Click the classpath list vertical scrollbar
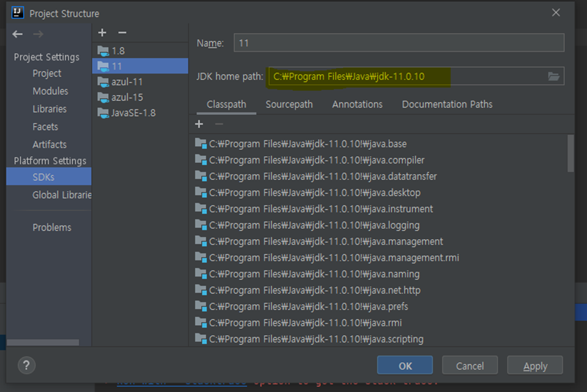This screenshot has height=392, width=587. click(571, 154)
